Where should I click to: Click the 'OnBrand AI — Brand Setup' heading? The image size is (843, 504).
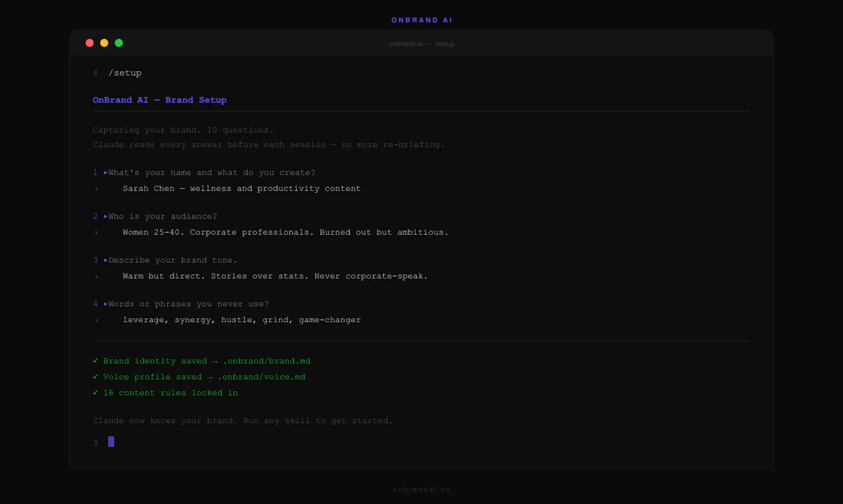click(x=160, y=100)
